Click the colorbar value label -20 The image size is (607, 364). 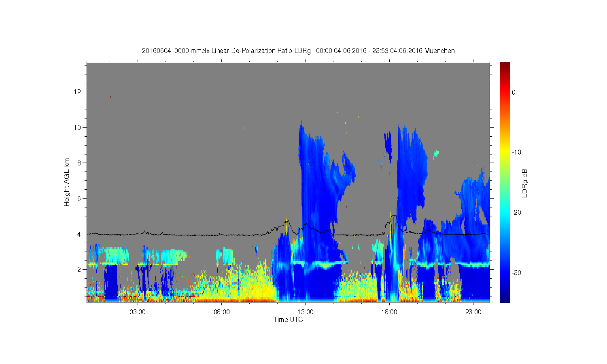pyautogui.click(x=516, y=213)
